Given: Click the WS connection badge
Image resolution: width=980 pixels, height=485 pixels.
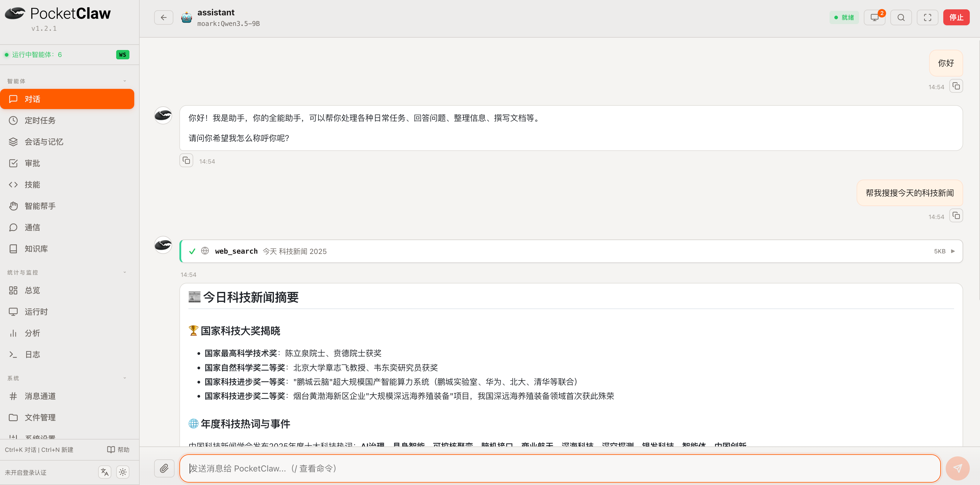Looking at the screenshot, I should point(123,55).
